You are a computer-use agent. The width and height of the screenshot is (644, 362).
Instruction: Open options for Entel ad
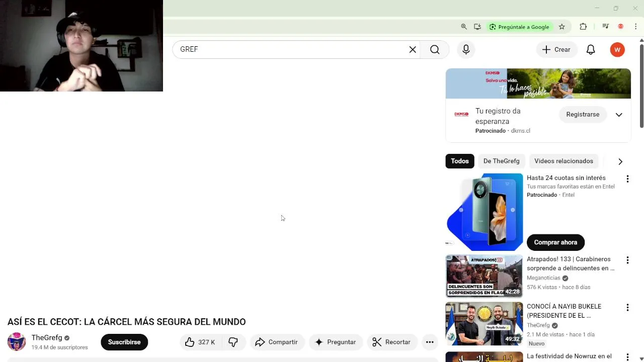click(627, 179)
